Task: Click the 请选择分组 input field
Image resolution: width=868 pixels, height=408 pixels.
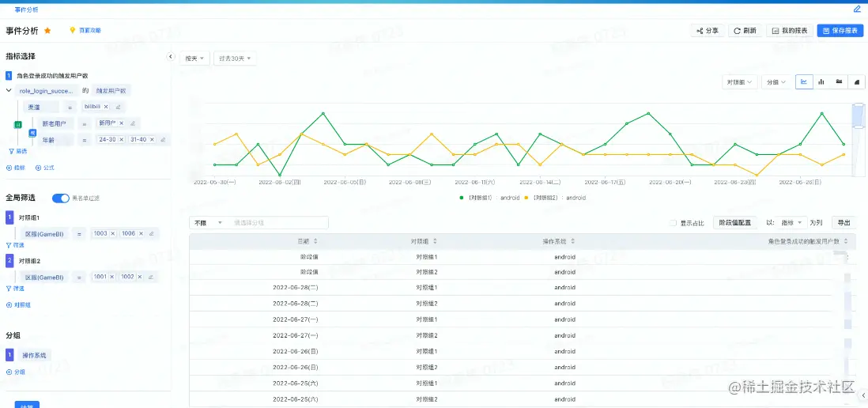Action: click(278, 222)
